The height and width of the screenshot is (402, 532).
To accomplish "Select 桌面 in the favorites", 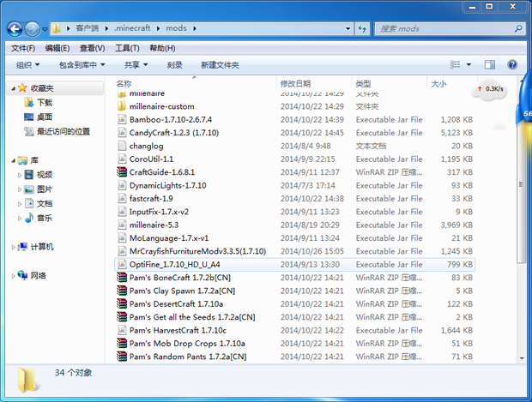I will (x=38, y=117).
